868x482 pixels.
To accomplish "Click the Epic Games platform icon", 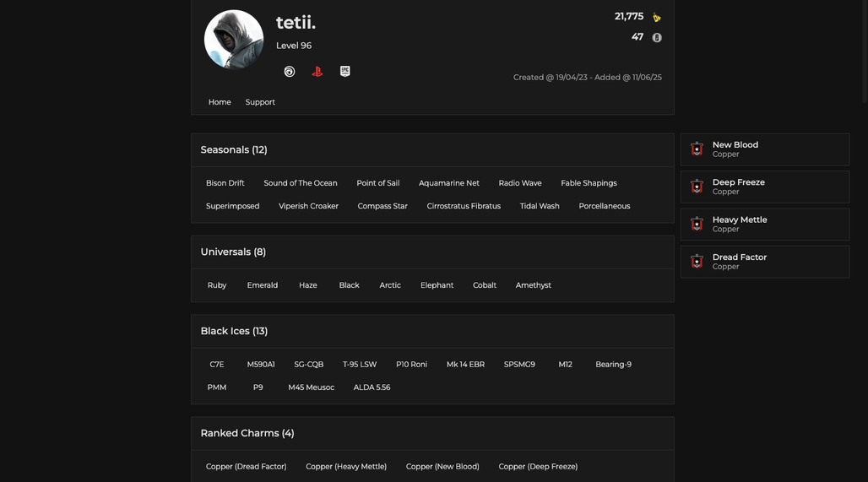I will tap(344, 72).
